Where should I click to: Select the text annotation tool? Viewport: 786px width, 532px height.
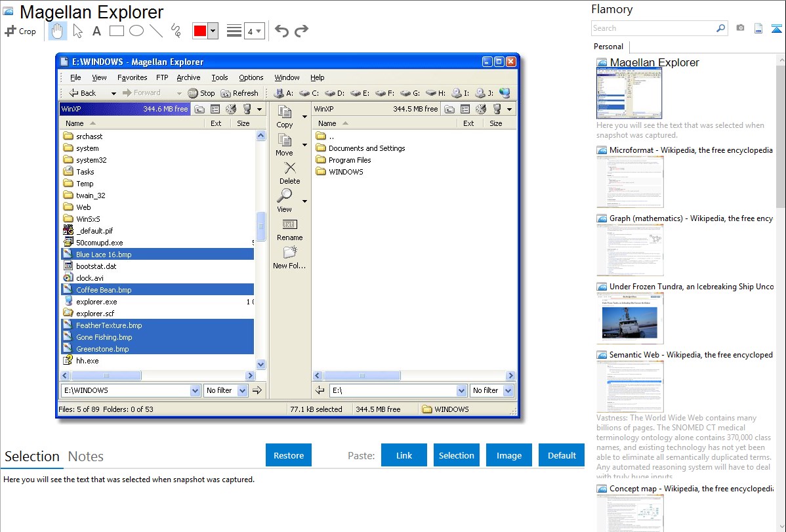96,31
